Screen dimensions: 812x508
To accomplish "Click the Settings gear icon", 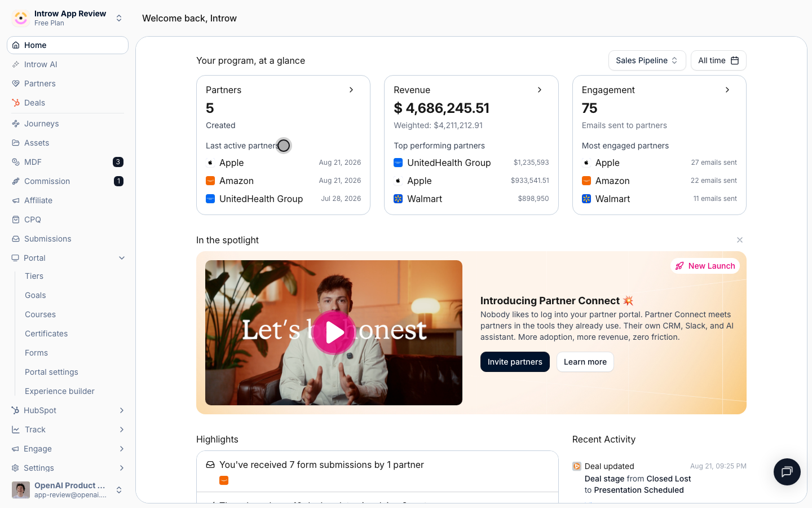I will pos(15,468).
